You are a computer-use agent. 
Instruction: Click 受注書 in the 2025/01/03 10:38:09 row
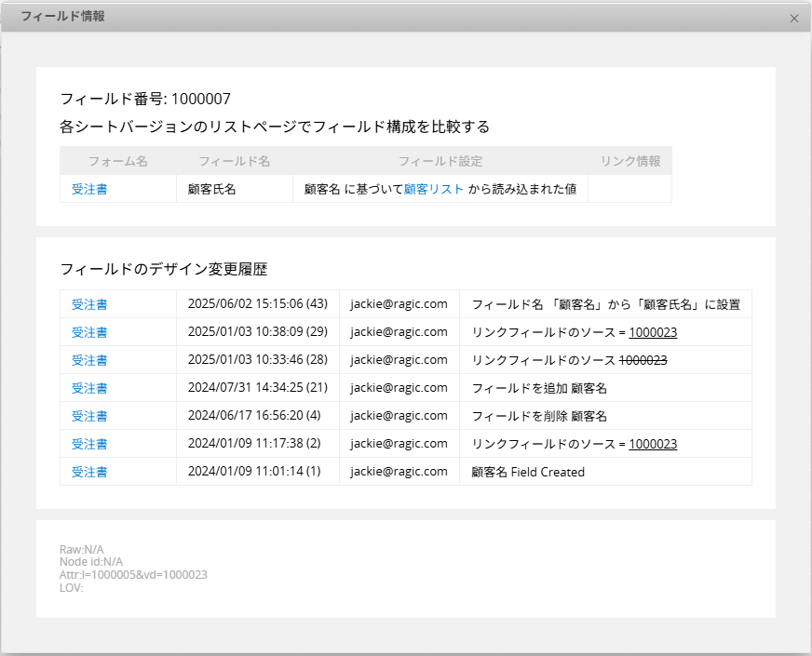pos(89,332)
